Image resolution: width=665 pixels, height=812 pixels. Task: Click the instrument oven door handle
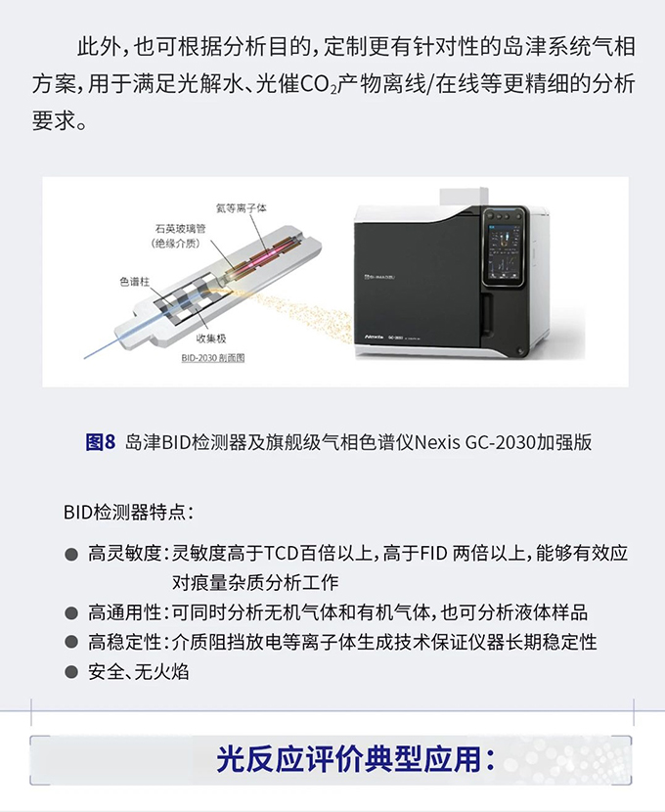point(486,312)
